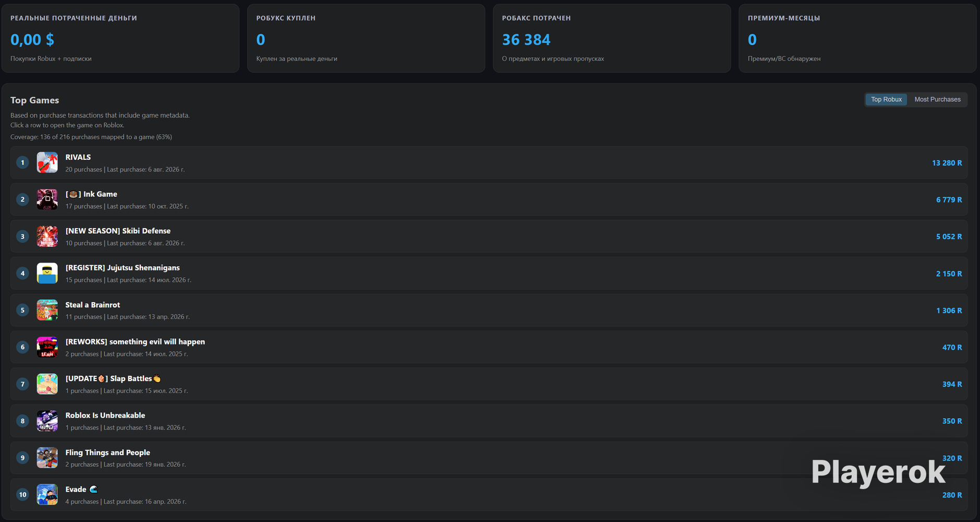
Task: Select the rank 6 badge in the games list
Action: pyautogui.click(x=22, y=347)
